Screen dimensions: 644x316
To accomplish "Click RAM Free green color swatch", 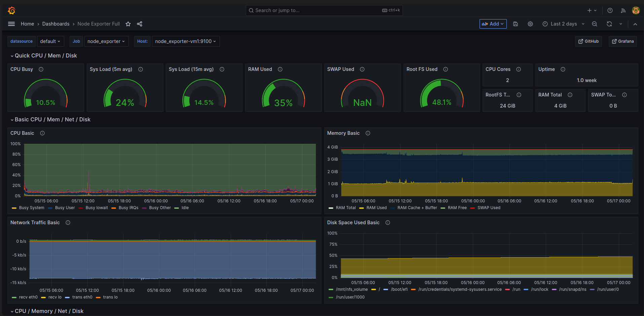I will coord(443,208).
